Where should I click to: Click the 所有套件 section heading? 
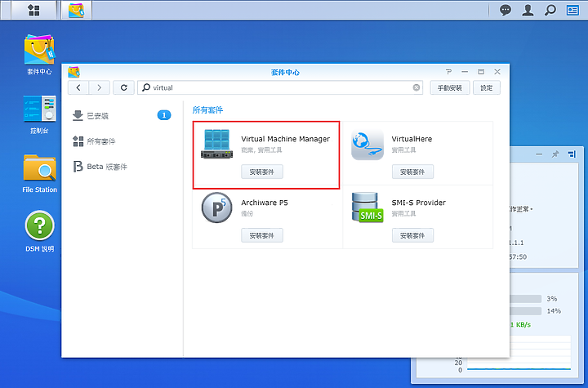[207, 110]
